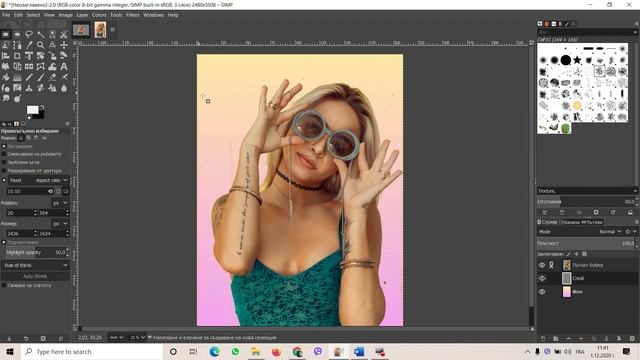Toggle the Fixed aspect ratio checkbox
Image resolution: width=640 pixels, height=360 pixels.
tap(4, 180)
